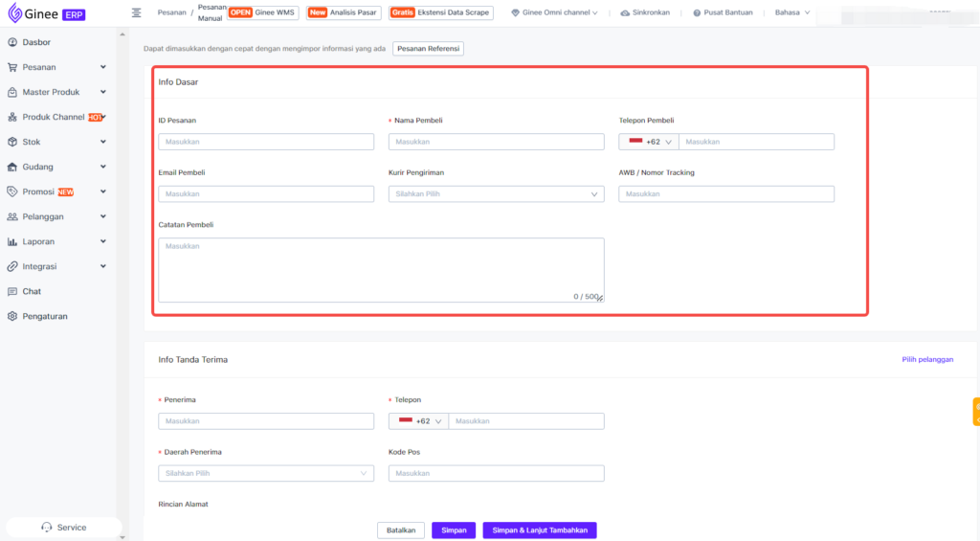Click the Laporan bar chart icon
The width and height of the screenshot is (980, 541).
12,241
